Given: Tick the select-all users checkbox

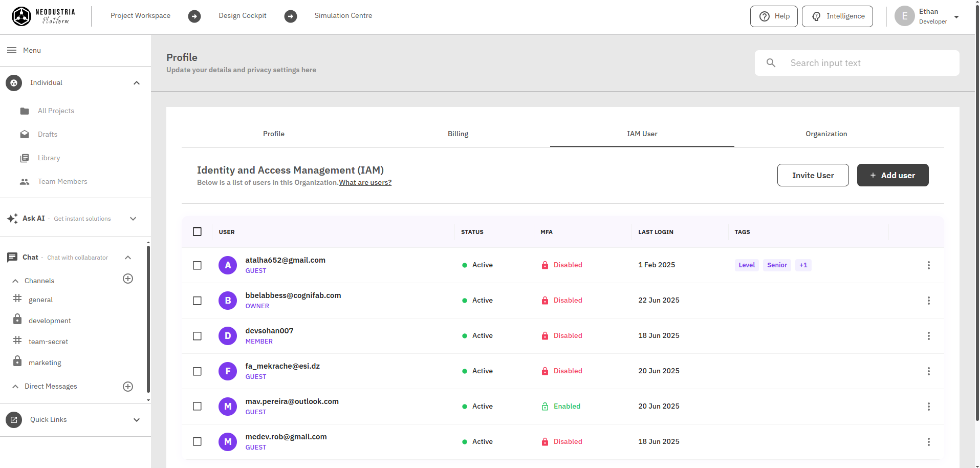Looking at the screenshot, I should click(x=197, y=231).
